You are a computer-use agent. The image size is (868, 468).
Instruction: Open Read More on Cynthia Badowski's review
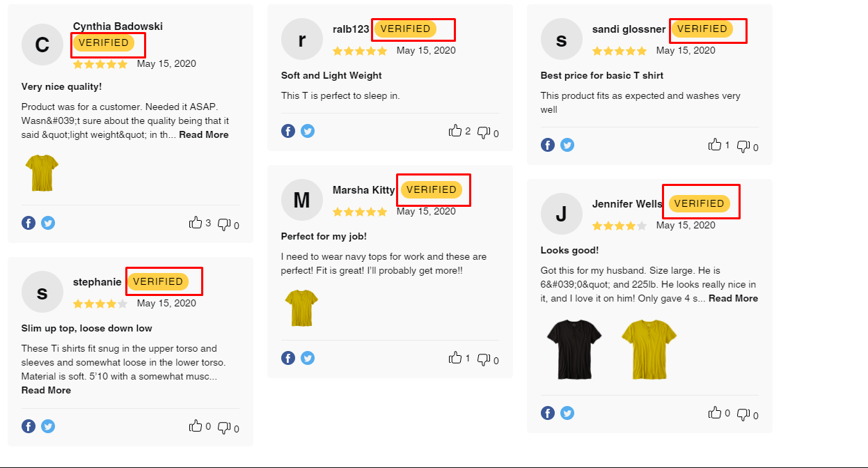(x=203, y=134)
